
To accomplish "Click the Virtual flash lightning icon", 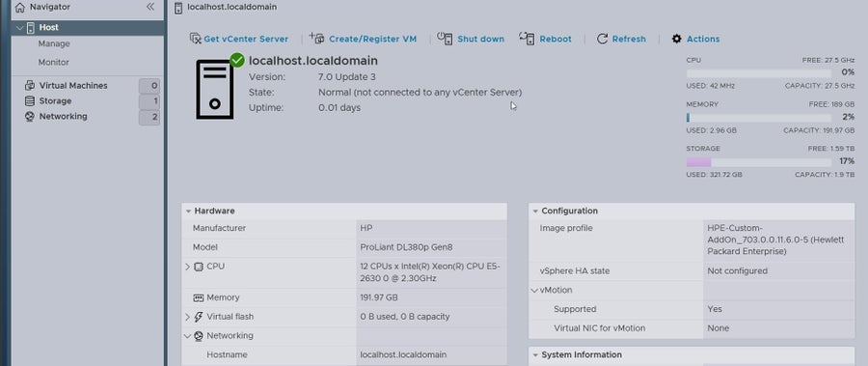I will click(x=199, y=317).
